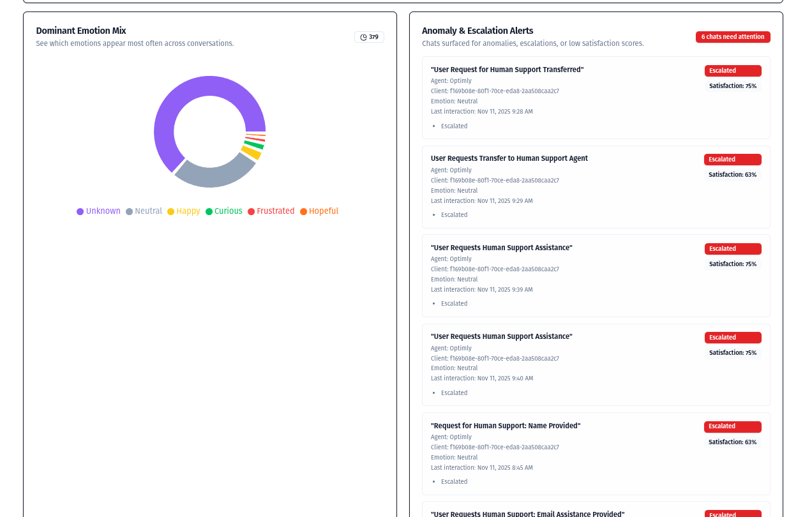
Task: Select the Neutral legend color dot
Action: click(x=128, y=211)
